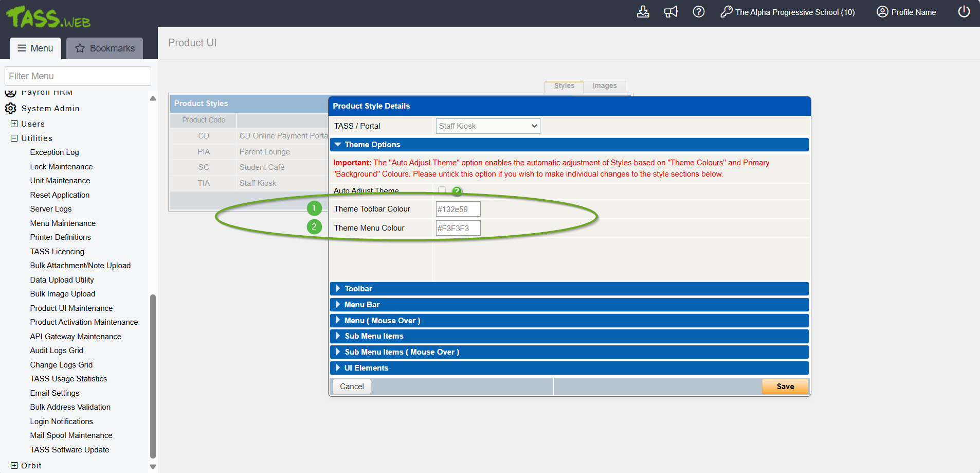
Task: Click the Profile Name user icon
Action: (x=882, y=12)
